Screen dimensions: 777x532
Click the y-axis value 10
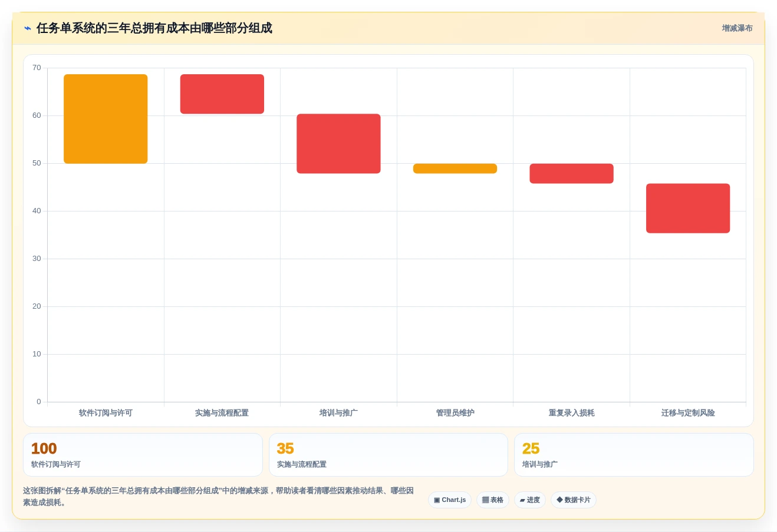[37, 354]
